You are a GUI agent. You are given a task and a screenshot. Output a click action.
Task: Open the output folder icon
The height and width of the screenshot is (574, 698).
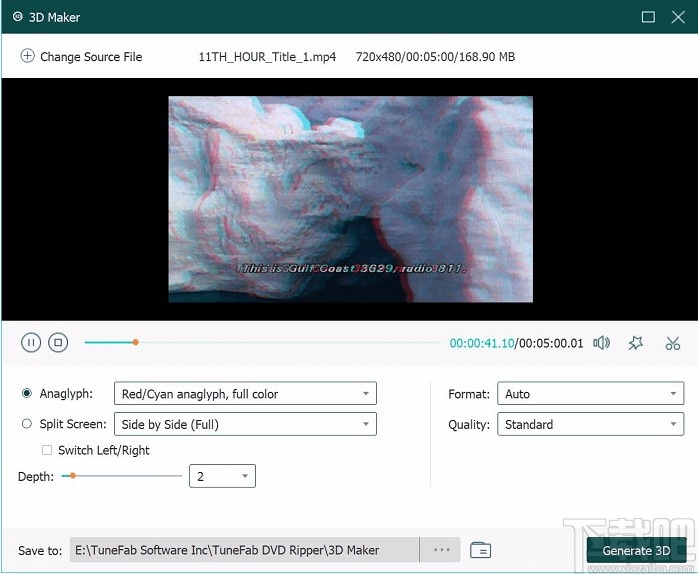click(480, 550)
